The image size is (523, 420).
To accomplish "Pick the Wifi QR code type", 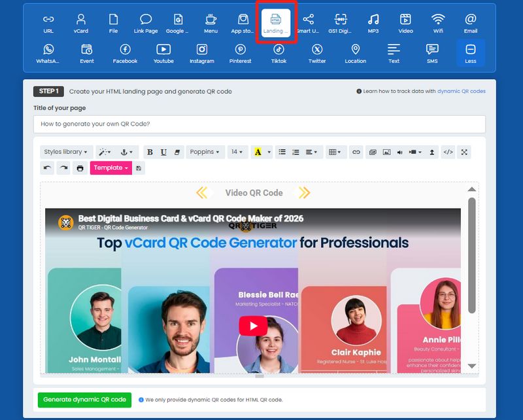I will point(438,24).
